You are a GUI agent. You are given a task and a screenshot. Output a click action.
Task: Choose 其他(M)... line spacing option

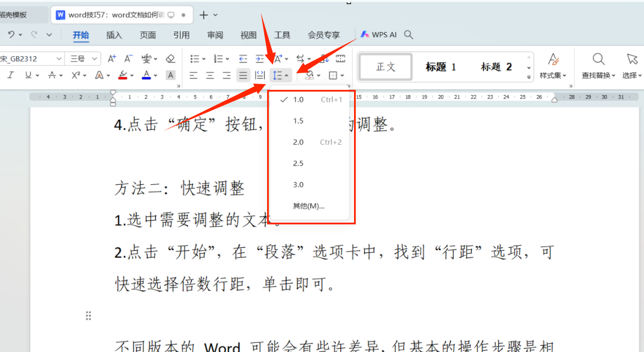tap(309, 206)
